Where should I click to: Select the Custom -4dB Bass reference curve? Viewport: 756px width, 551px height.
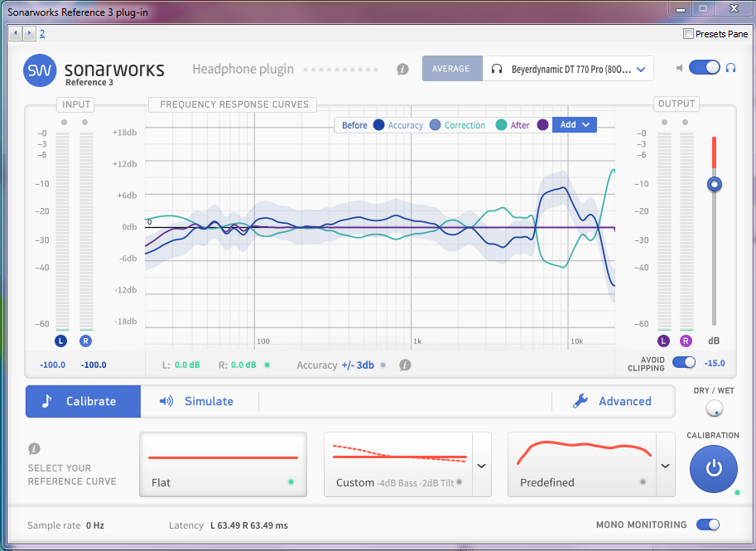pos(398,465)
